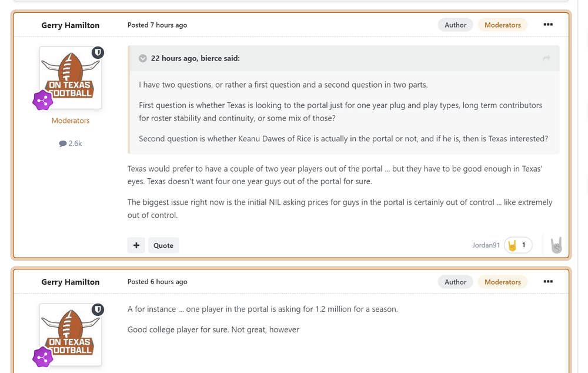Click the Moderators group label under the avatar
Image resolution: width=588 pixels, height=373 pixels.
click(x=71, y=121)
